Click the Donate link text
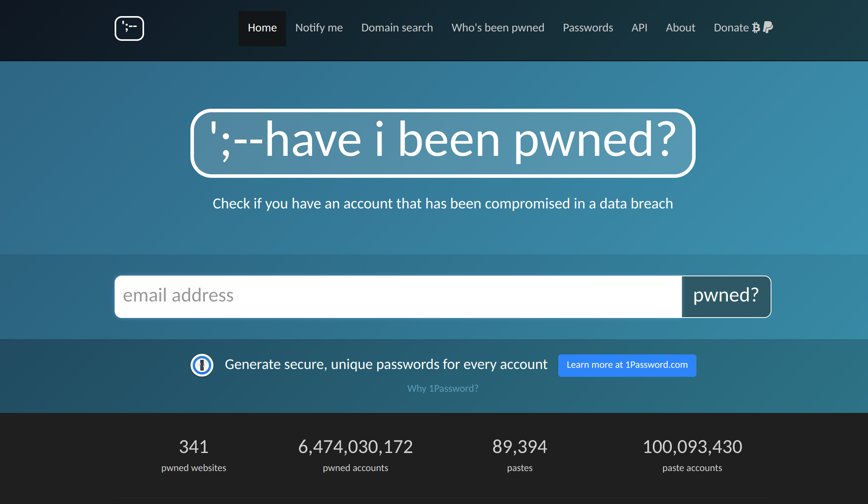This screenshot has width=868, height=504. pyautogui.click(x=731, y=28)
